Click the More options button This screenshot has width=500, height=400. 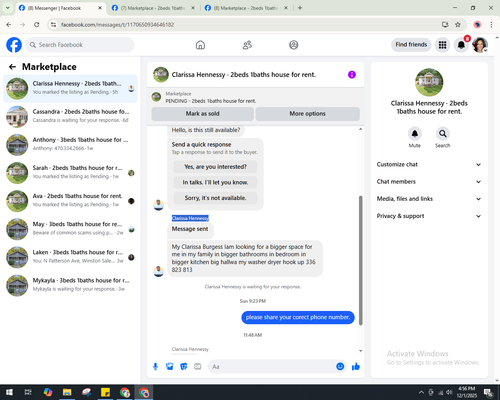pos(307,114)
